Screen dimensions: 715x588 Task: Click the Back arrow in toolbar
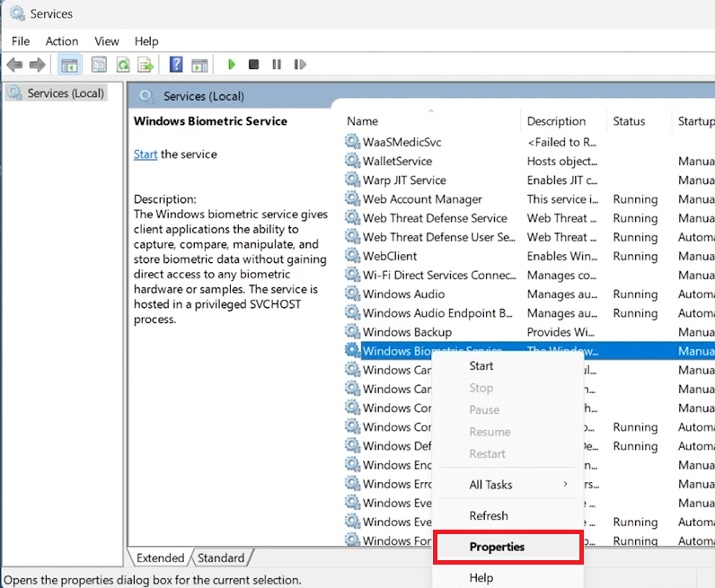(x=14, y=65)
